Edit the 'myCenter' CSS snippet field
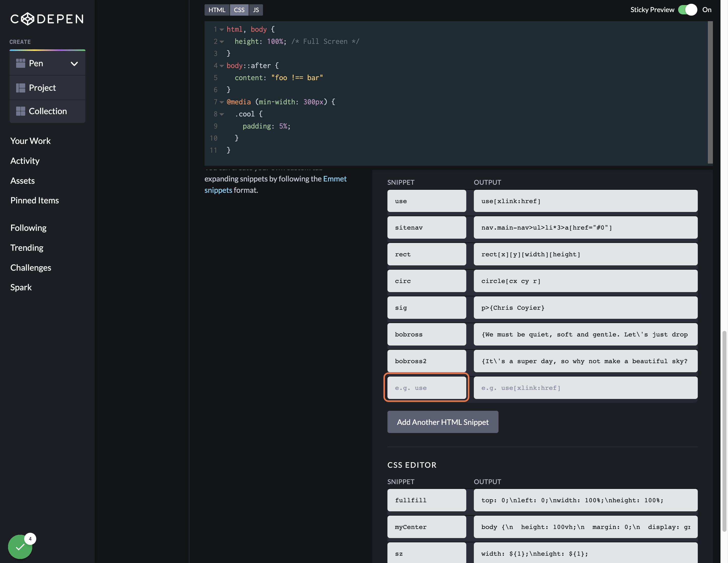This screenshot has height=563, width=728. pyautogui.click(x=427, y=527)
